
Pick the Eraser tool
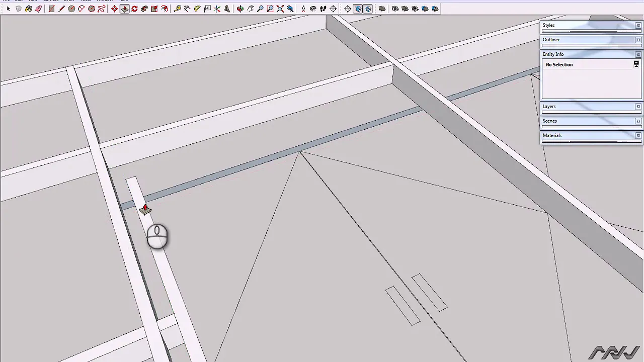click(x=39, y=9)
